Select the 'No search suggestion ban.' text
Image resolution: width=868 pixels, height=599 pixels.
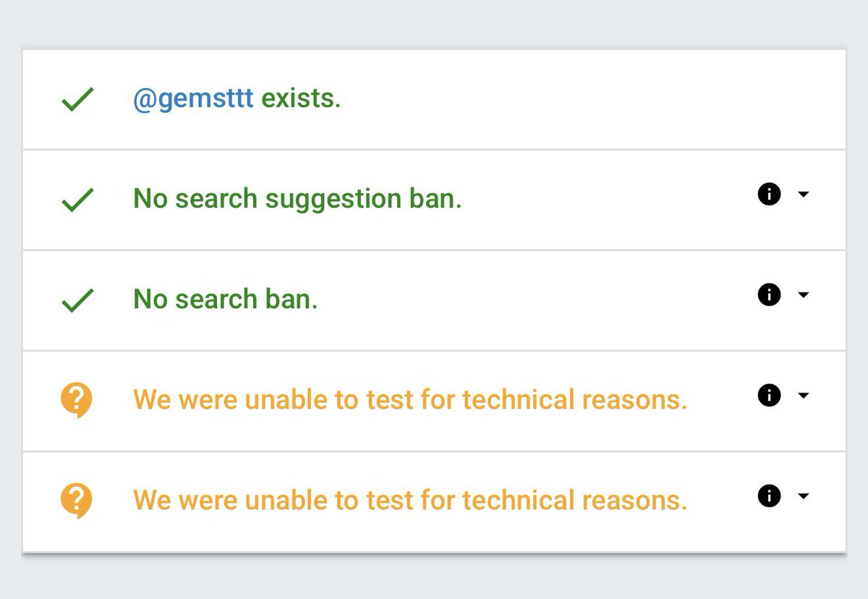297,199
